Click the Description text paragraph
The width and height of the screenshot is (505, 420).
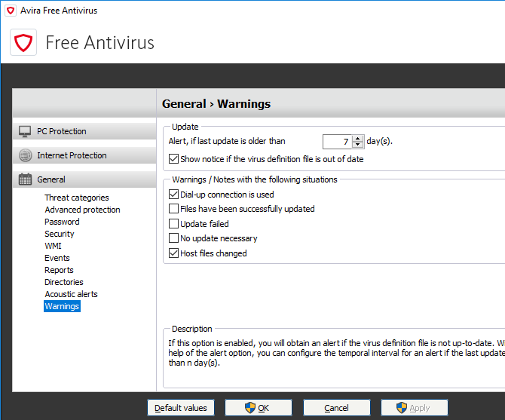tap(337, 353)
